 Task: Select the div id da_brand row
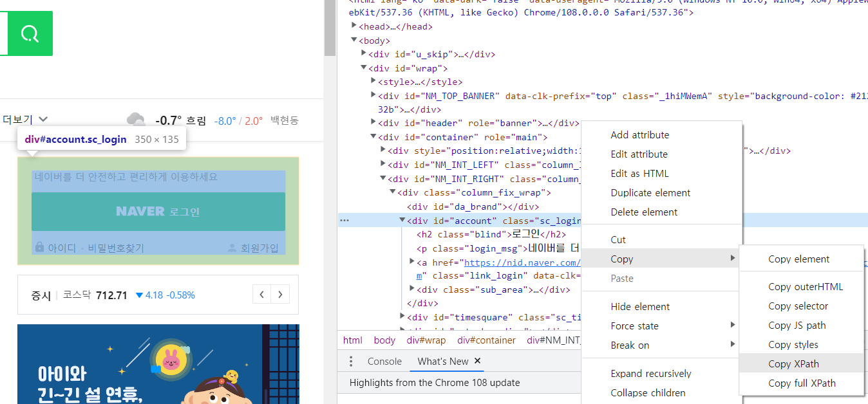point(473,207)
